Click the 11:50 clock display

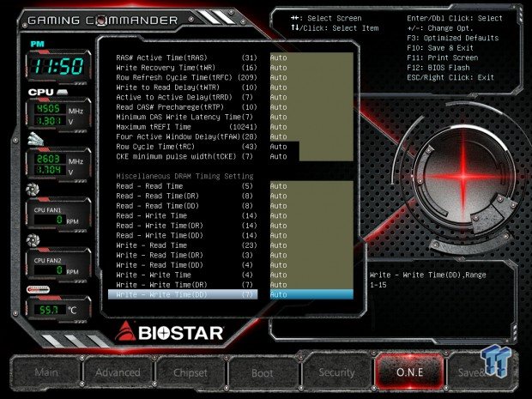[x=58, y=66]
